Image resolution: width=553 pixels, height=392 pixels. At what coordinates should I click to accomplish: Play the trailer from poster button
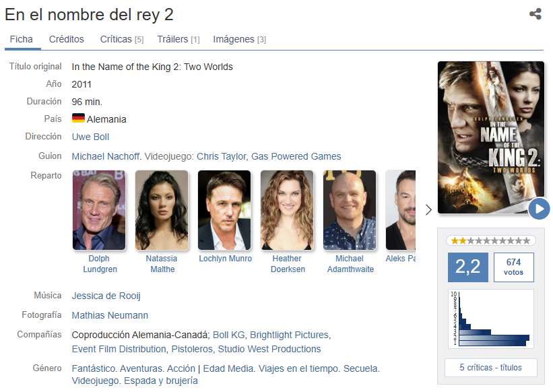[x=539, y=209]
